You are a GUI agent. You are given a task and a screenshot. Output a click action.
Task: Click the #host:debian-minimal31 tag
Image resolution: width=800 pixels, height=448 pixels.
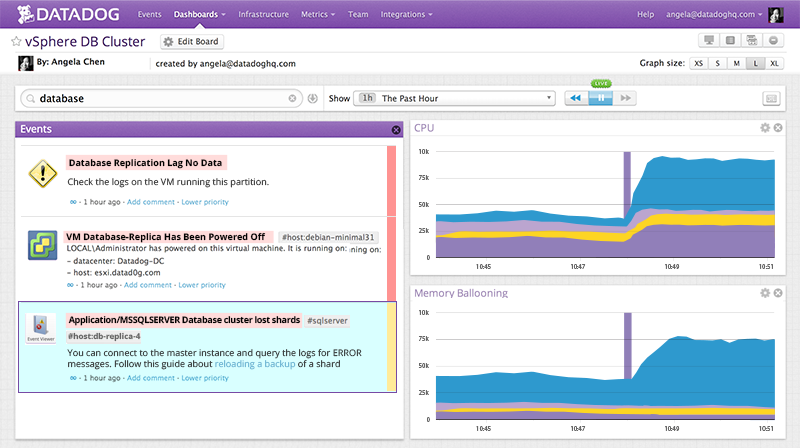[x=328, y=237]
